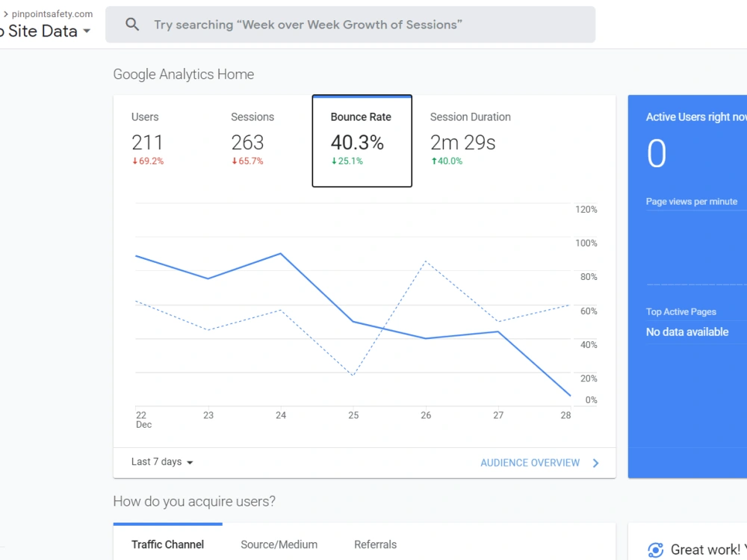Switch to the Source/Medium tab

point(279,544)
